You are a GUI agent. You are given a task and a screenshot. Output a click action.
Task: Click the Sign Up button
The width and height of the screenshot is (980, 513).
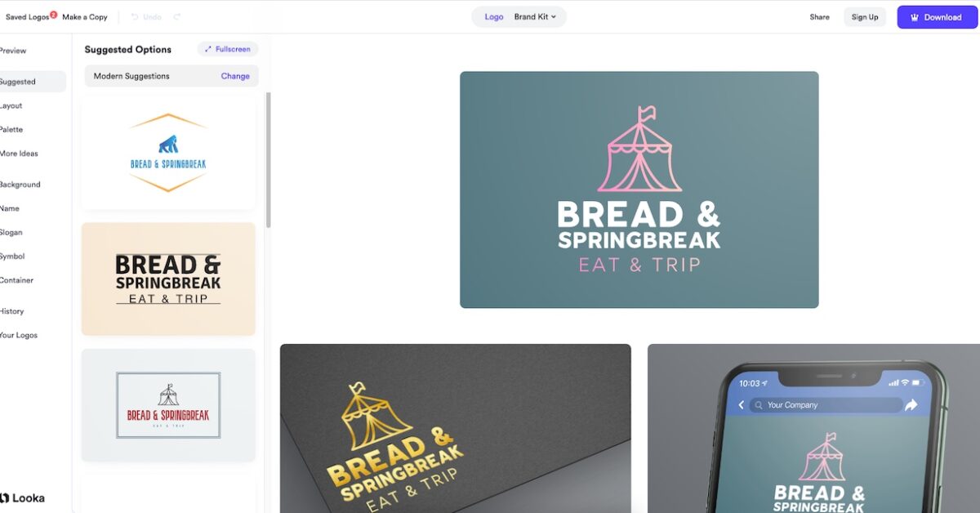point(865,17)
